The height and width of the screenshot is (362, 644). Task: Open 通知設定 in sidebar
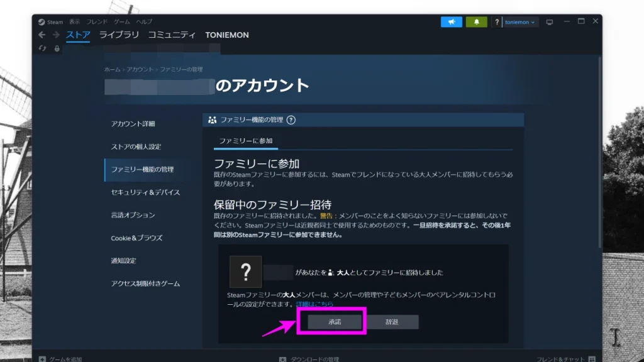pos(123,261)
